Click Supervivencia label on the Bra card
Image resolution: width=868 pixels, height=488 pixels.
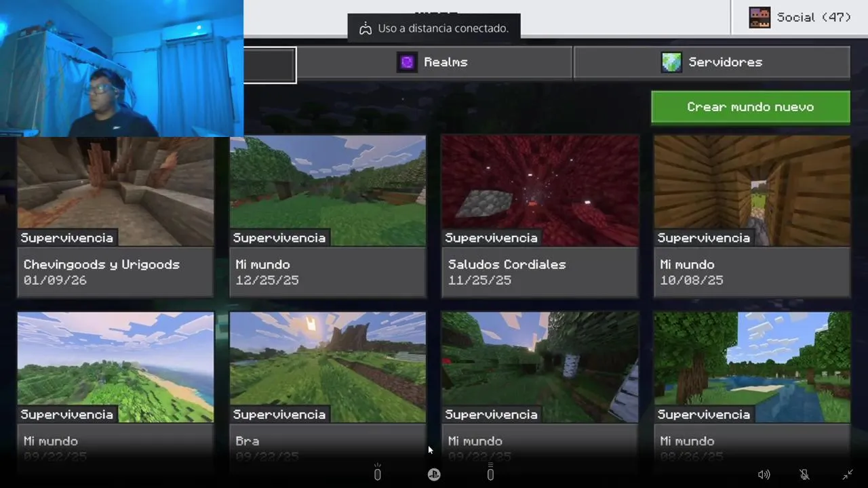tap(279, 414)
